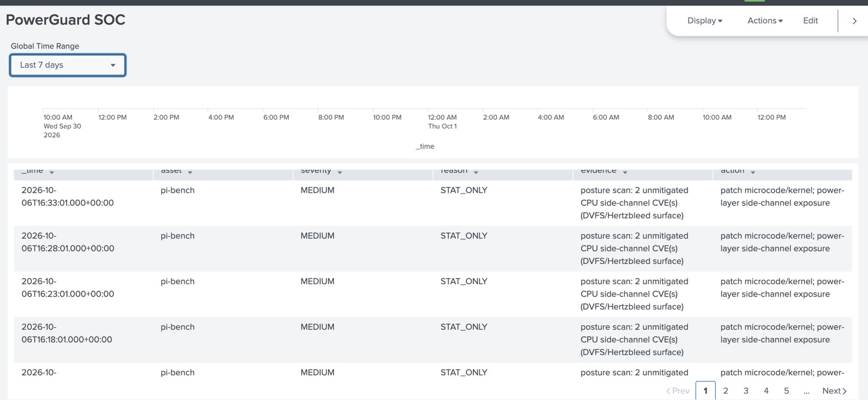Sort table by _time column arrow
The height and width of the screenshot is (400, 868).
click(52, 172)
